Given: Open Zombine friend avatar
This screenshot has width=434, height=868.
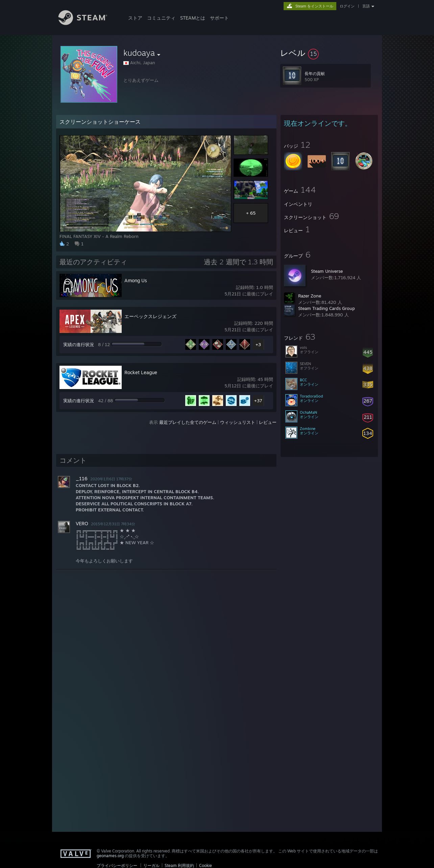Looking at the screenshot, I should pyautogui.click(x=291, y=432).
